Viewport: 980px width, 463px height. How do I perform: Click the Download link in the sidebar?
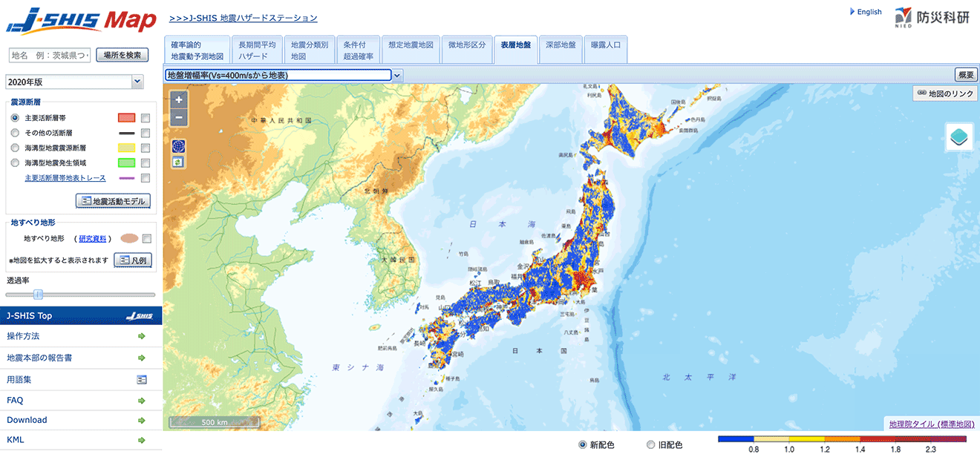point(27,419)
